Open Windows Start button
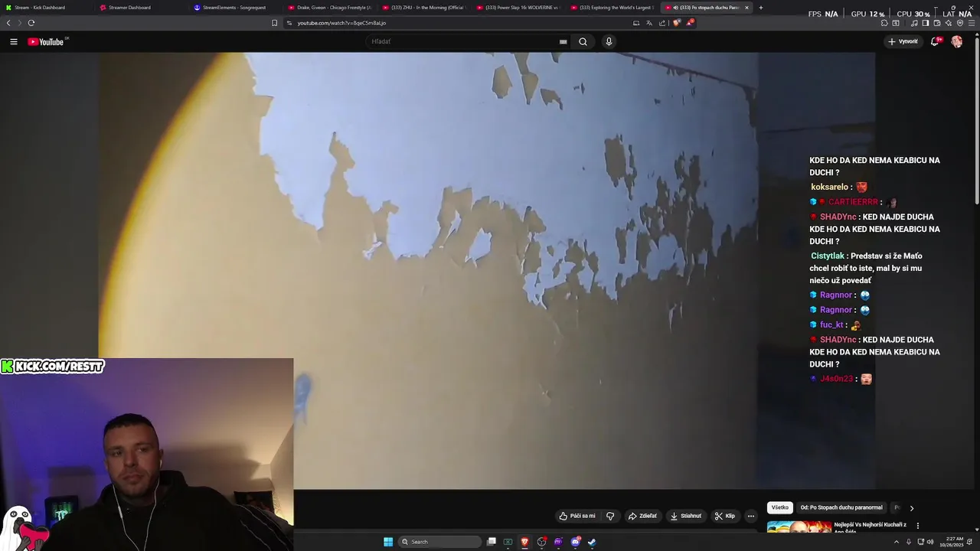 [388, 542]
